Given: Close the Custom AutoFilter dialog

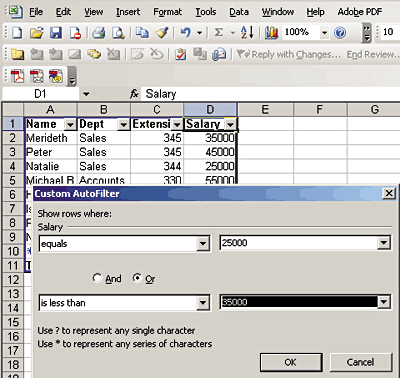Looking at the screenshot, I should [389, 193].
